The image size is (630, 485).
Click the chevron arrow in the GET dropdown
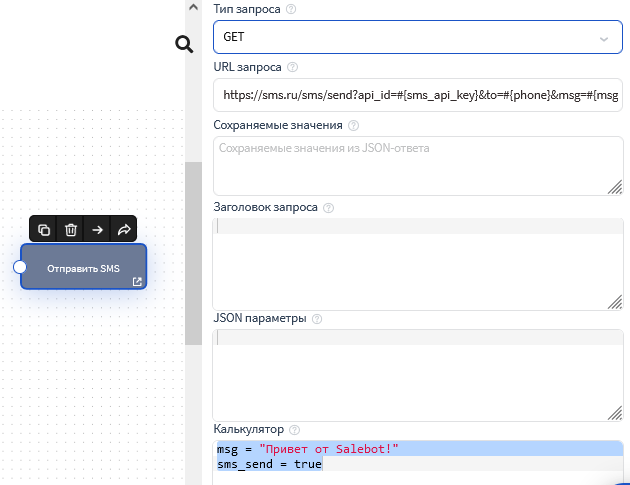603,39
